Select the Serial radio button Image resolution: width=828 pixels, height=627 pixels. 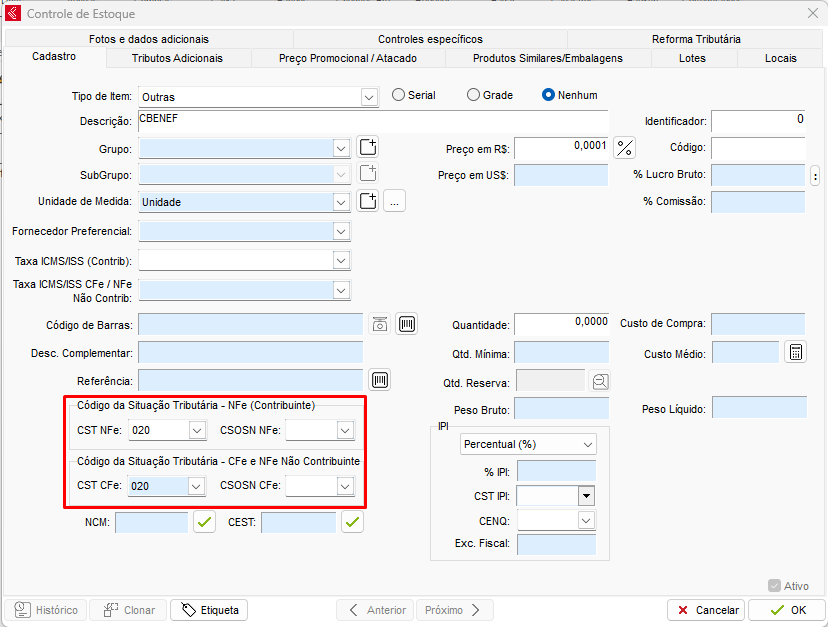[x=399, y=95]
